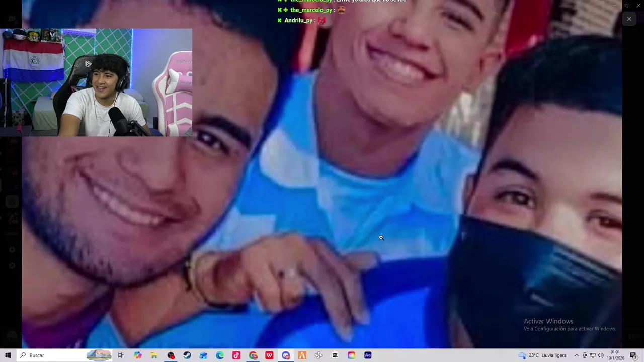
Task: Maximize the window at top right
Action: click(626, 5)
